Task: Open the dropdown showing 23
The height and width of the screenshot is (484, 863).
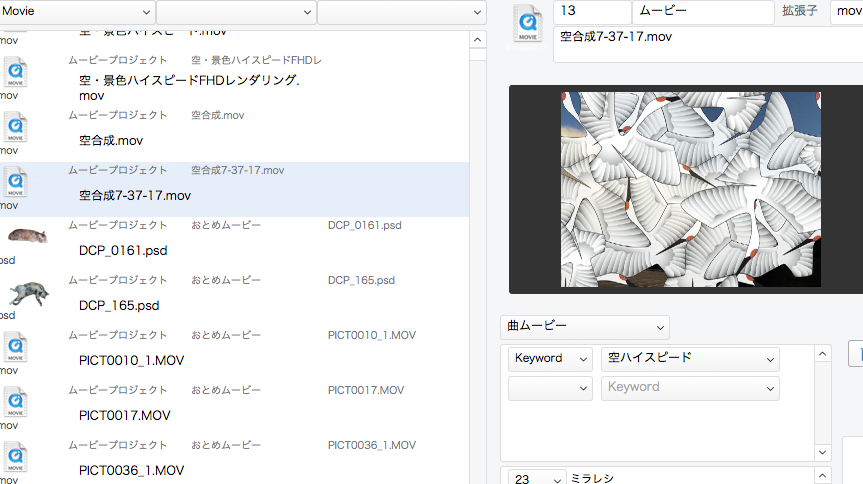Action: pyautogui.click(x=537, y=478)
